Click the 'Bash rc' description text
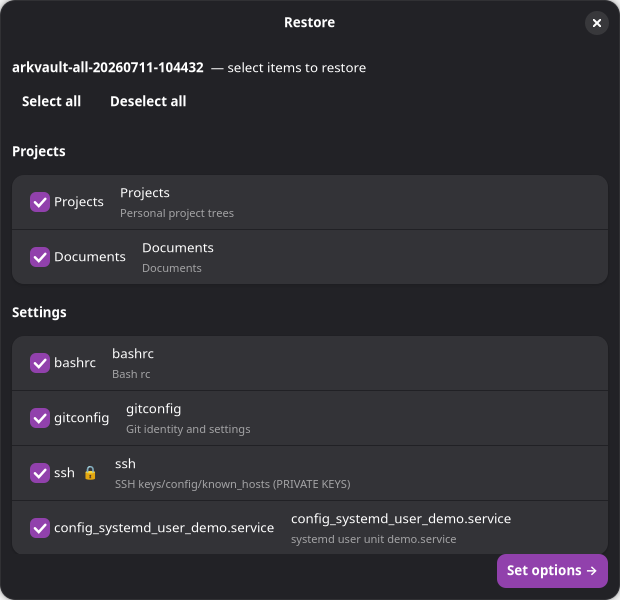The height and width of the screenshot is (600, 620). coord(131,374)
